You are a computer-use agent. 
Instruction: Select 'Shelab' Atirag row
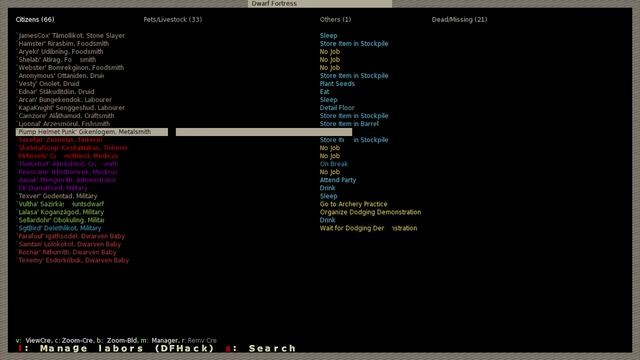pyautogui.click(x=56, y=60)
